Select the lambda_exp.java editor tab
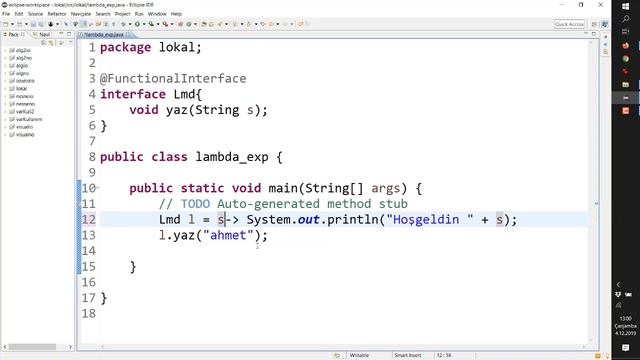The image size is (640, 360). coord(104,35)
